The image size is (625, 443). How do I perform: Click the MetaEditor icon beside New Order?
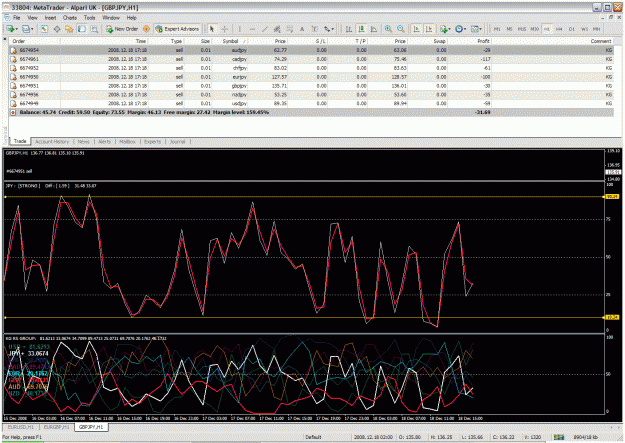[x=146, y=29]
